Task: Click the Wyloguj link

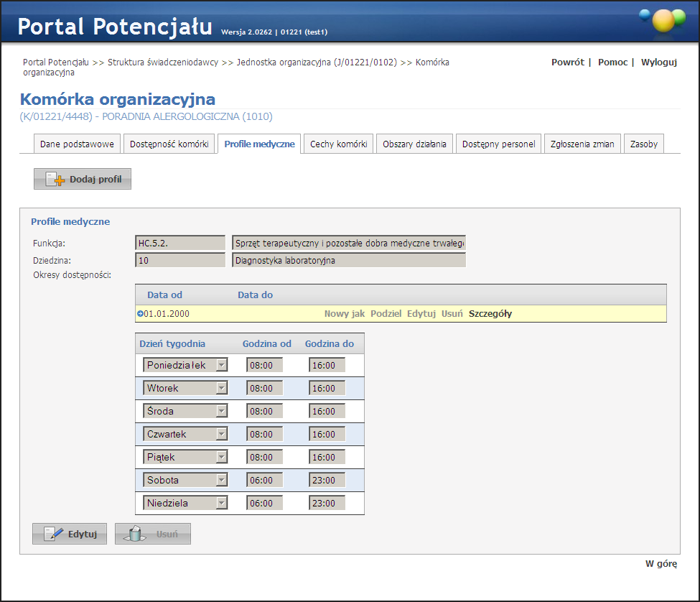Action: pyautogui.click(x=658, y=62)
